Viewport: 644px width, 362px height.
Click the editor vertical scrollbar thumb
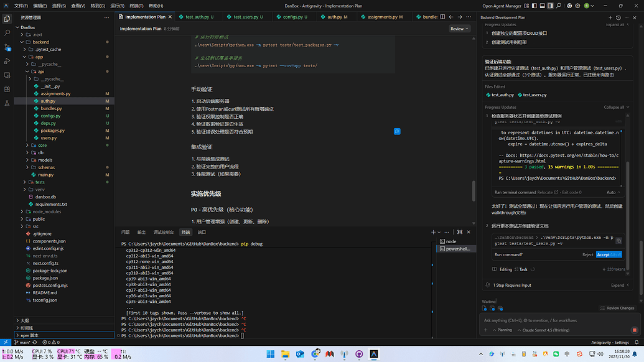pyautogui.click(x=474, y=191)
